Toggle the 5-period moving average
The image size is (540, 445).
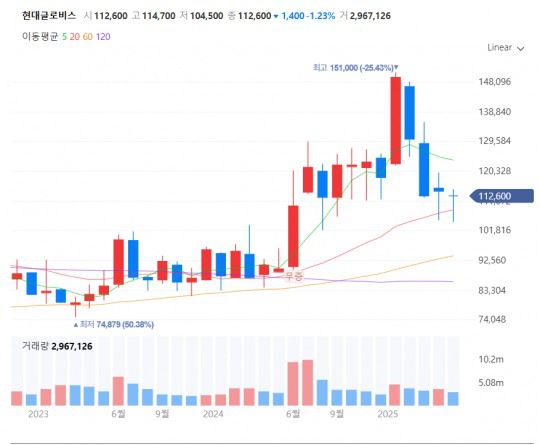[x=64, y=37]
